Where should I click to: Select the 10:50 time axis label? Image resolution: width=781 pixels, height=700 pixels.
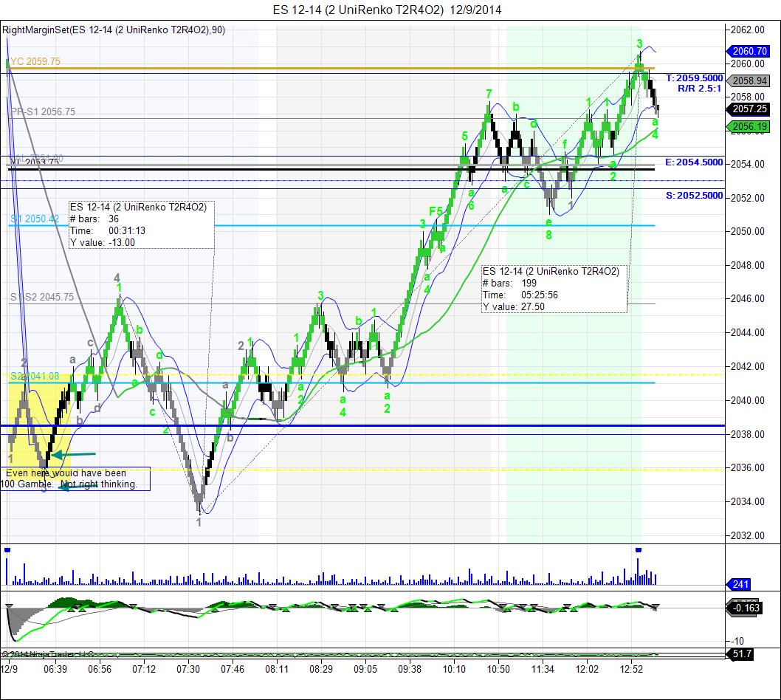(x=498, y=669)
